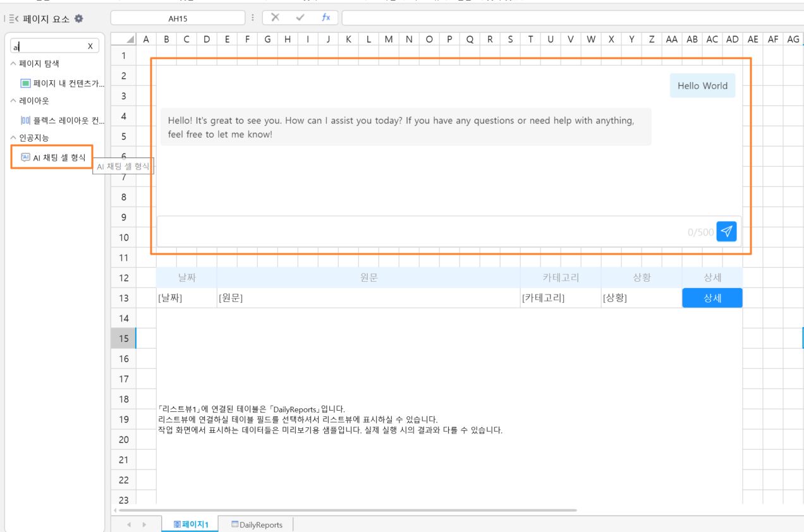804x532 pixels.
Task: Cancel formula entry with X icon
Action: pos(275,18)
